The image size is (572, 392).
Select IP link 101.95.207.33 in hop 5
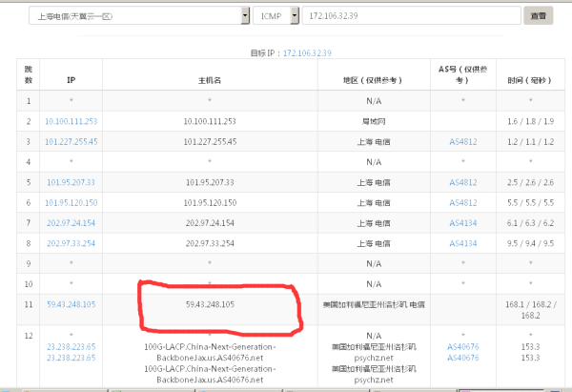point(71,181)
